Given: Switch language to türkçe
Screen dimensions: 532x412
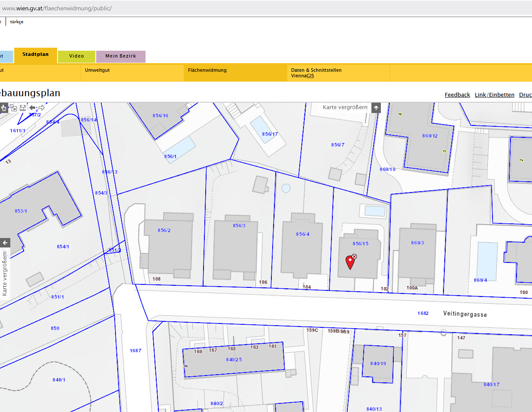Looking at the screenshot, I should (17, 22).
